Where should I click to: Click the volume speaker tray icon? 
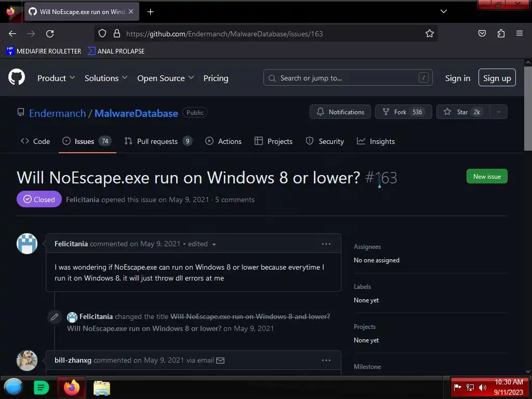tap(482, 387)
